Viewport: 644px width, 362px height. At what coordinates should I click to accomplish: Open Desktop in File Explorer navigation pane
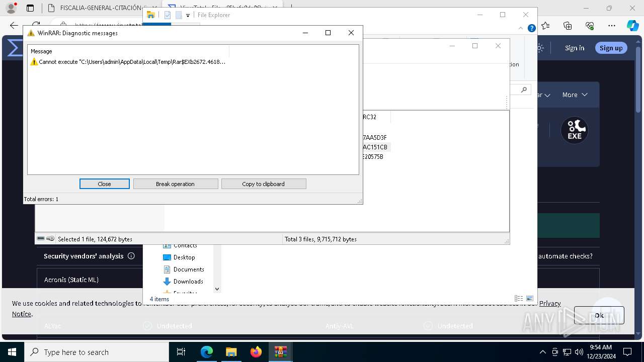point(179,257)
